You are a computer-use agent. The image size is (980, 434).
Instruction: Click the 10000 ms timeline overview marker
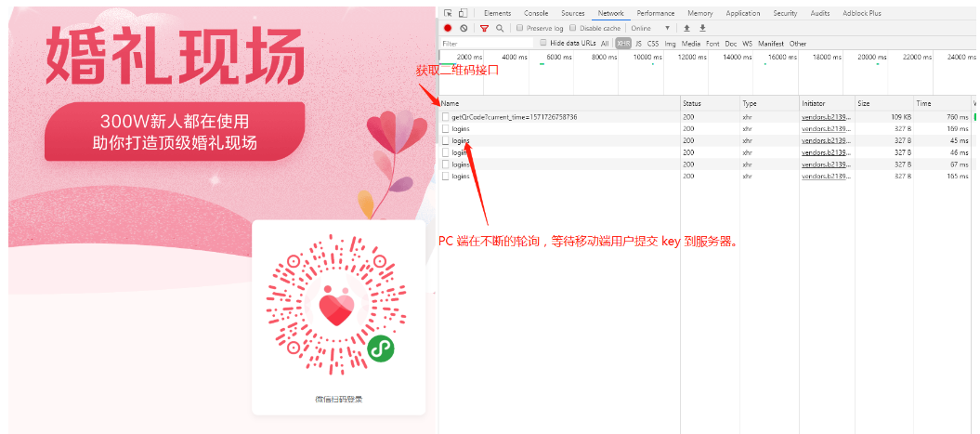click(x=648, y=57)
